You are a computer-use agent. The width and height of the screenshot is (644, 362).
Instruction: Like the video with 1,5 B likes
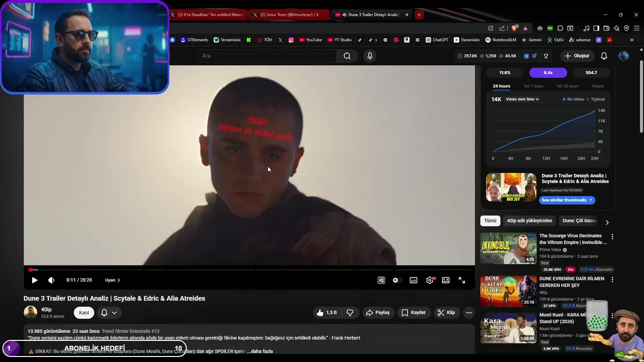point(327,313)
